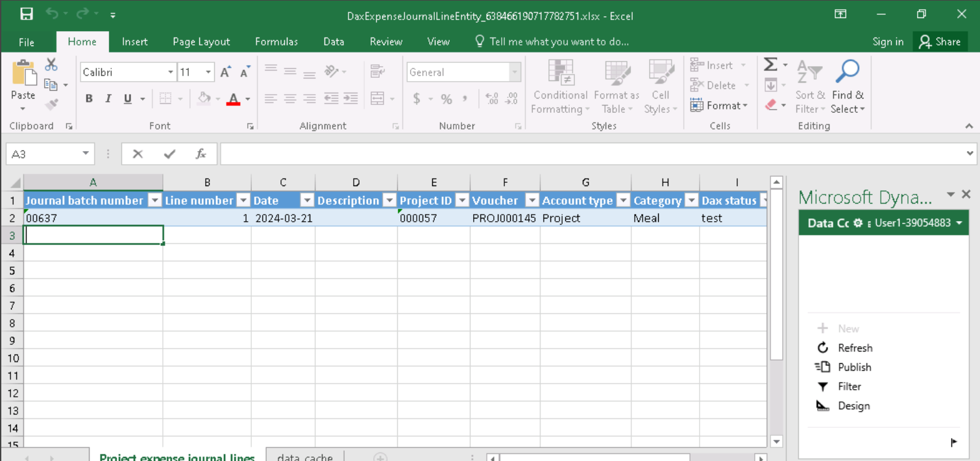The image size is (980, 461).
Task: Open Find & Select menu
Action: [848, 88]
